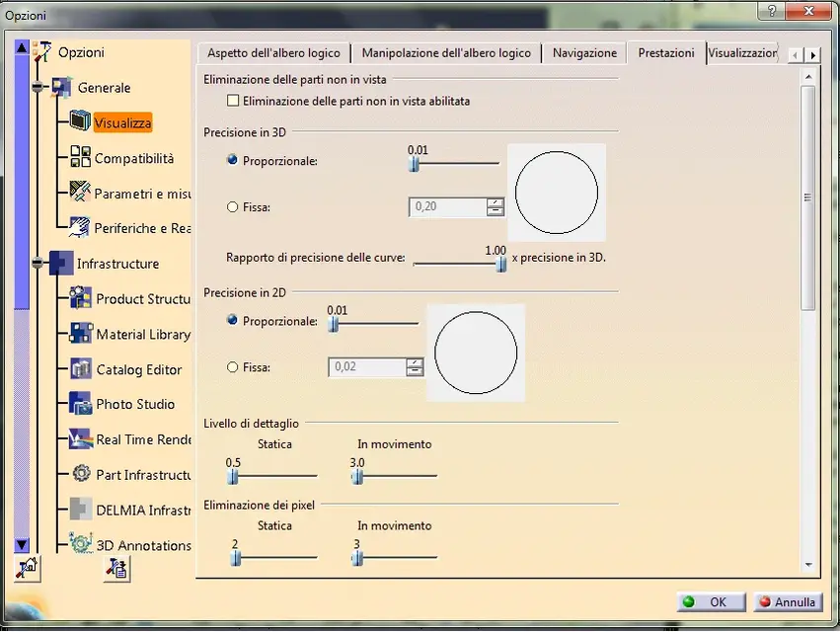The height and width of the screenshot is (632, 840).
Task: Click the 3D Annotations icon
Action: (x=81, y=543)
